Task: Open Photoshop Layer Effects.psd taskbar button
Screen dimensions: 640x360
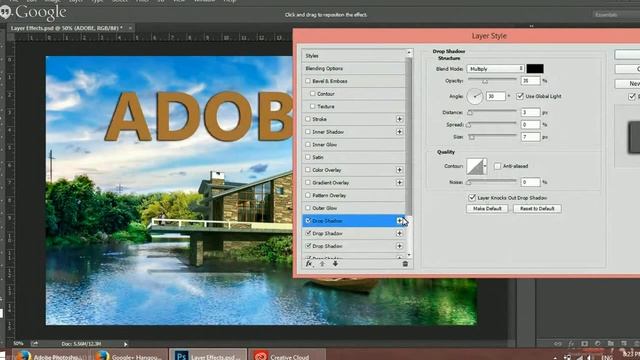Action: click(208, 354)
